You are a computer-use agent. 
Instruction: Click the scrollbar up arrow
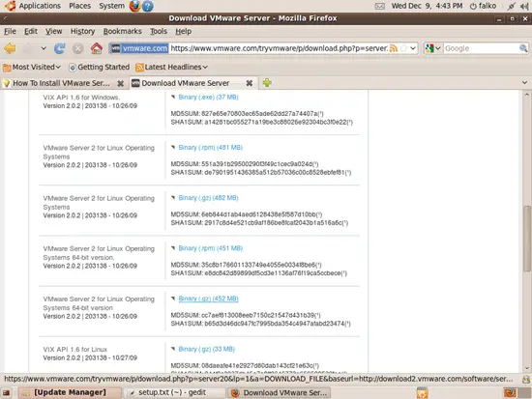[526, 95]
